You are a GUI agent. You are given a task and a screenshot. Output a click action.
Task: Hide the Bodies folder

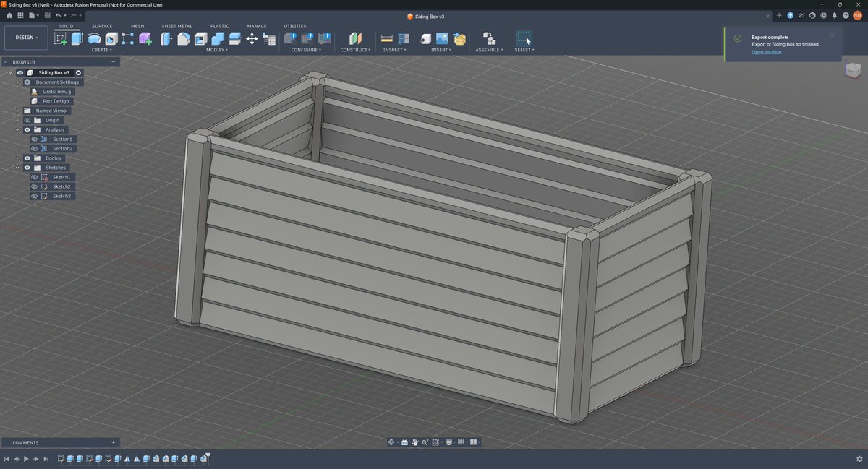[27, 158]
